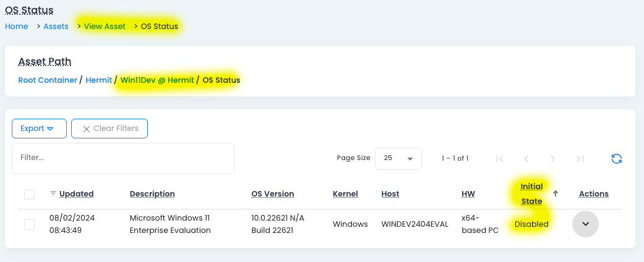The image size is (644, 262).
Task: Go to the first page arrow
Action: pos(499,159)
